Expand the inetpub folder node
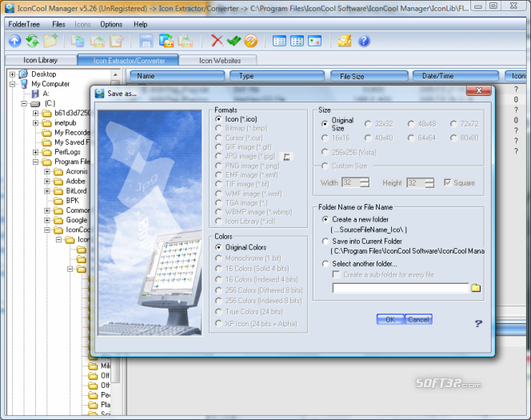Screen dimensions: 531x420 tap(35, 123)
